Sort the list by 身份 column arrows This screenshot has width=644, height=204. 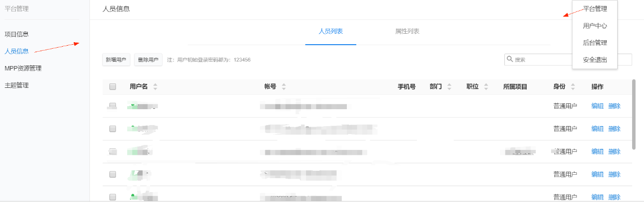click(573, 87)
